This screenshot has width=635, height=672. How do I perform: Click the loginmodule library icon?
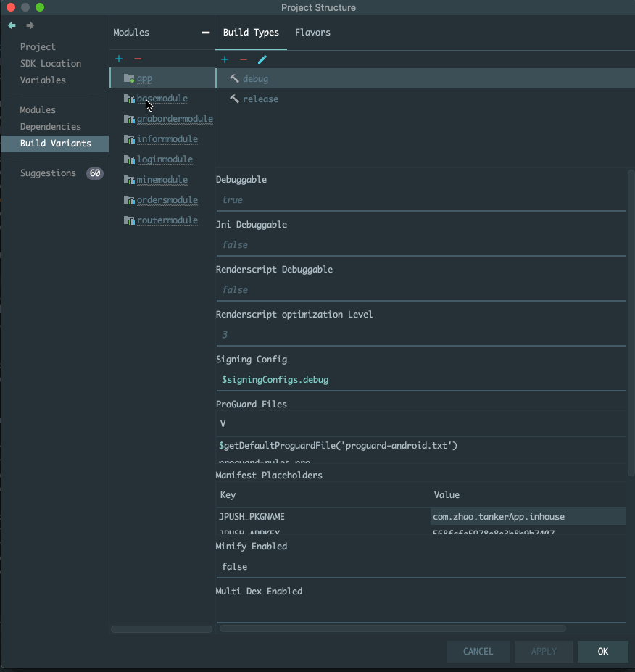tap(129, 159)
